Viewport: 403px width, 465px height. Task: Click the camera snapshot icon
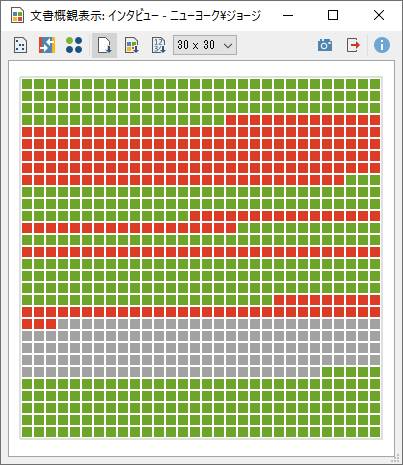tap(325, 45)
